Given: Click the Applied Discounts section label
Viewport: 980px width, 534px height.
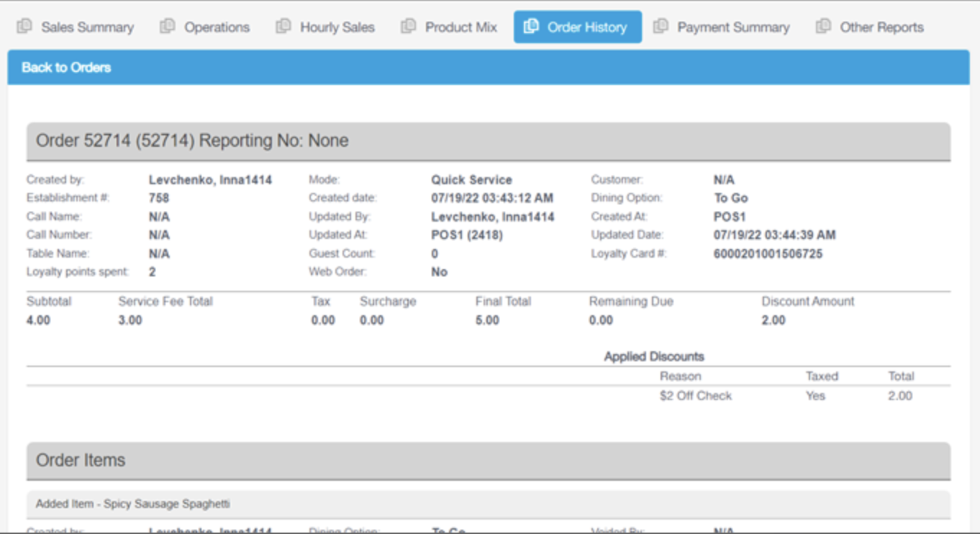Looking at the screenshot, I should pos(655,356).
